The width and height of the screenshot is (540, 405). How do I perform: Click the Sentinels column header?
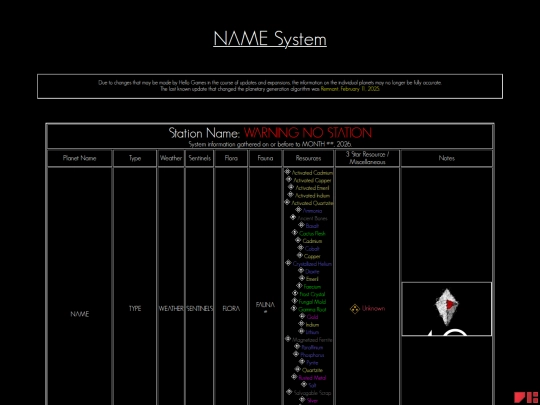(x=199, y=158)
